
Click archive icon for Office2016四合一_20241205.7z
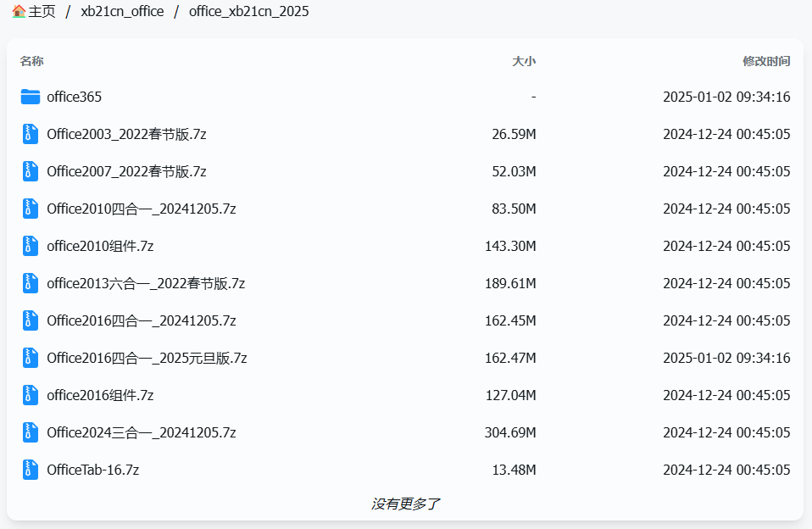click(30, 320)
